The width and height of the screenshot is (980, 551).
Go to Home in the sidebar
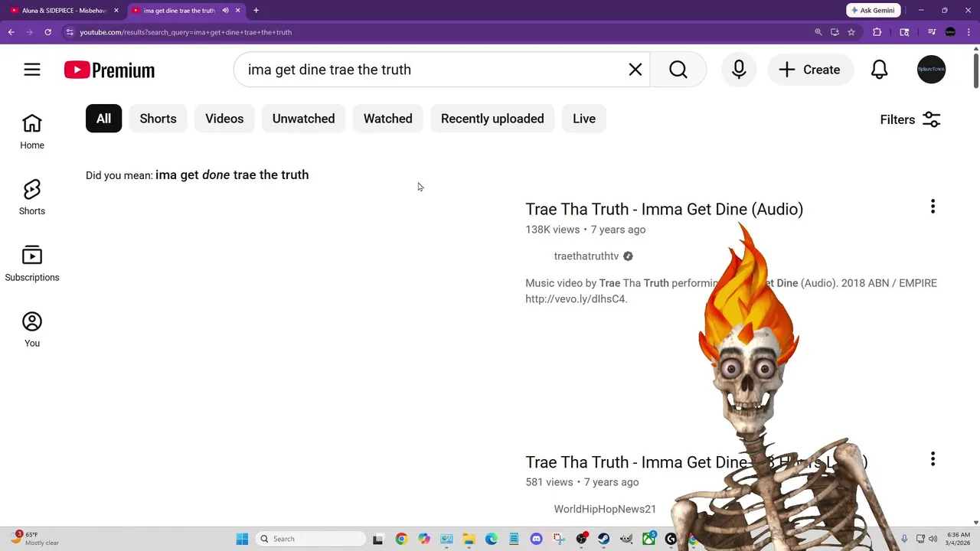coord(32,132)
